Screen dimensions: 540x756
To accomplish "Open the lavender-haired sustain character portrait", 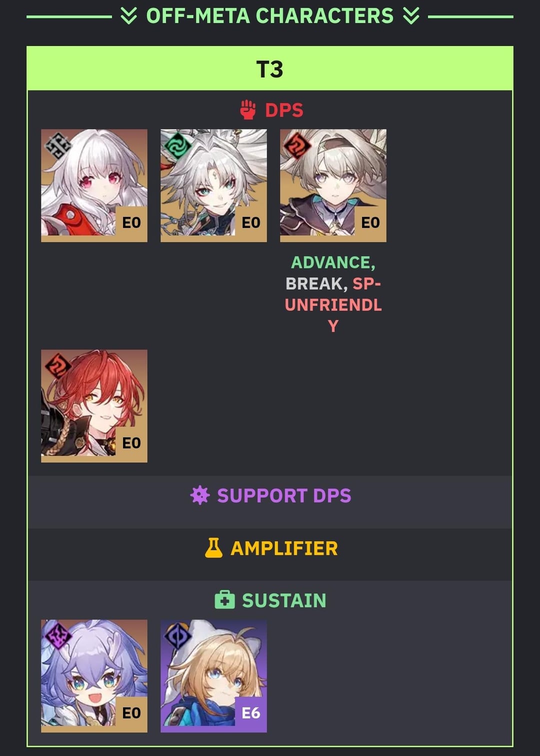I will pyautogui.click(x=94, y=676).
